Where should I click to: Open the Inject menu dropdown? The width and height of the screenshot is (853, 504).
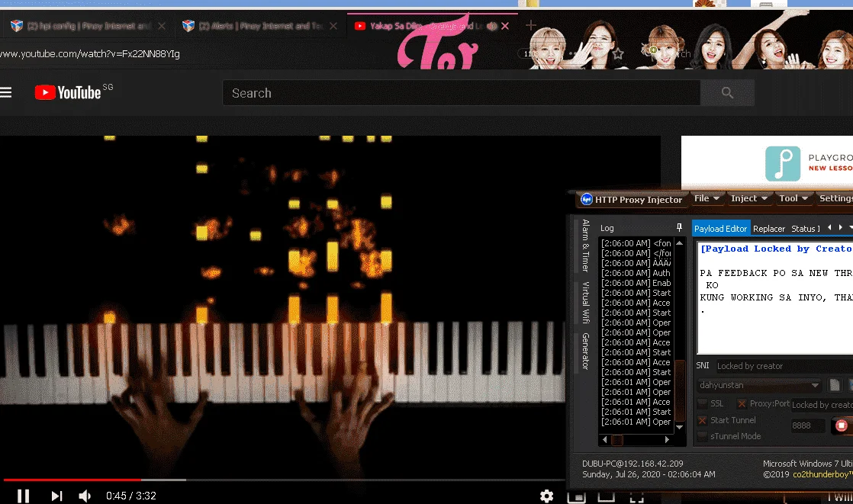coord(749,198)
